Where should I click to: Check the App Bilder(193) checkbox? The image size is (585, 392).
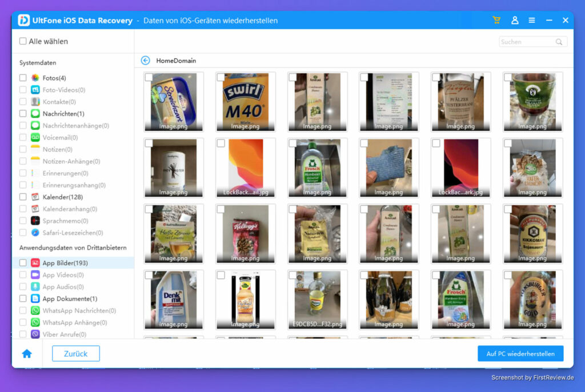pyautogui.click(x=23, y=263)
